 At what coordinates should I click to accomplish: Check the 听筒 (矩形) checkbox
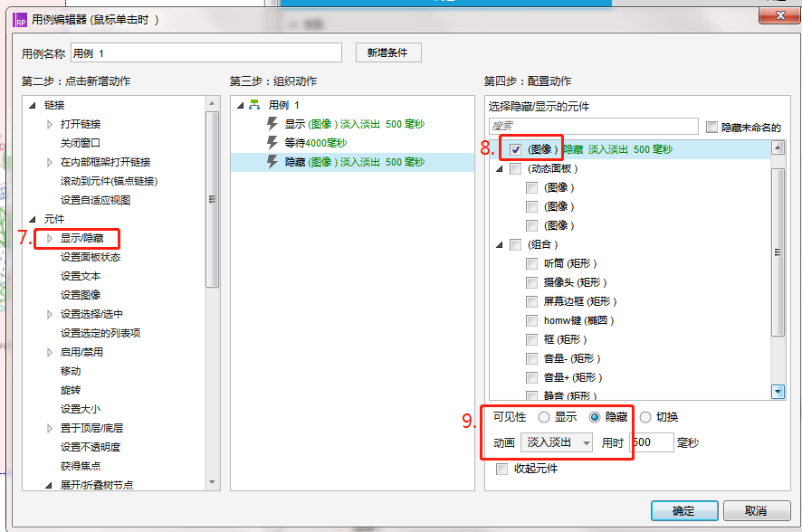532,263
